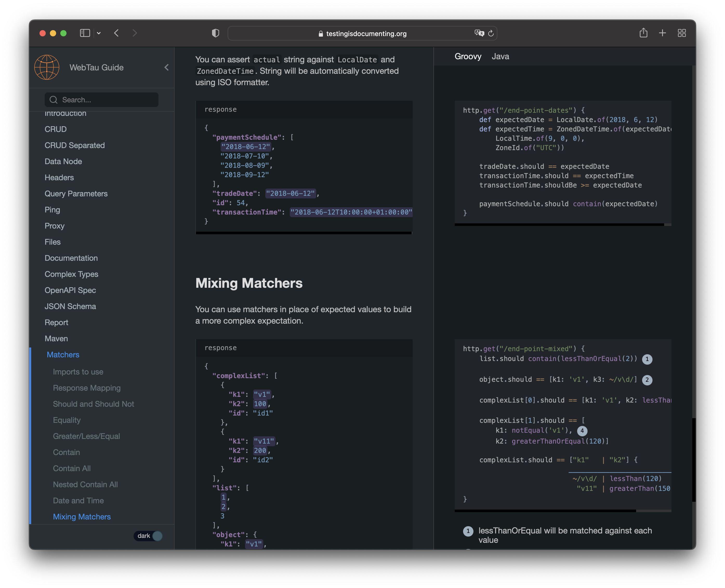This screenshot has width=725, height=588.
Task: Select the Java tab
Action: coord(500,56)
